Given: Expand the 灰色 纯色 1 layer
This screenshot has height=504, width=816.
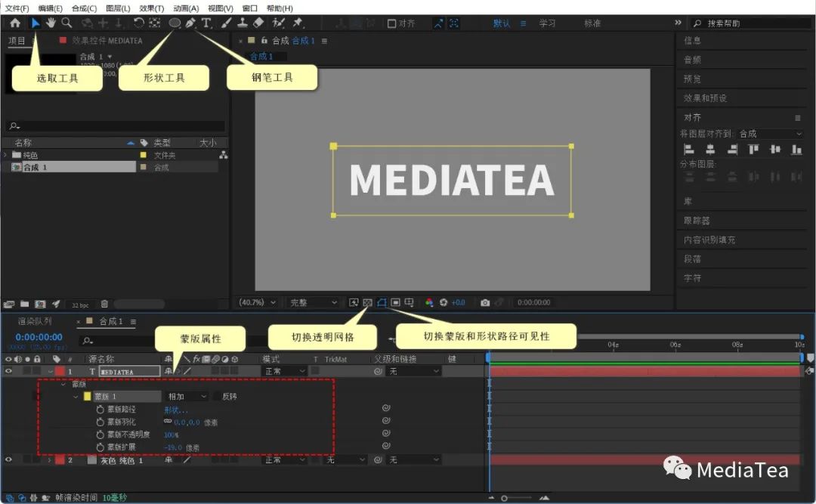Looking at the screenshot, I should pyautogui.click(x=49, y=459).
